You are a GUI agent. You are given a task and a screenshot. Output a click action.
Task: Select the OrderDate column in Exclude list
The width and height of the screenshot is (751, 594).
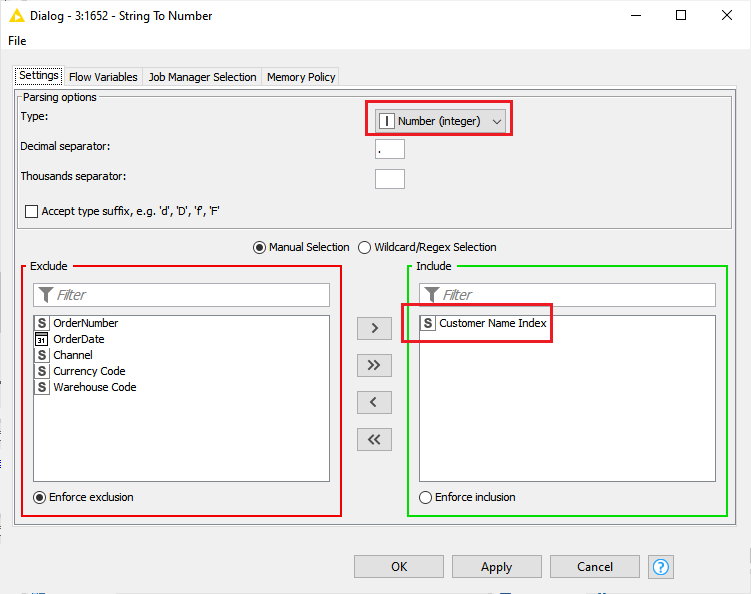pos(78,339)
